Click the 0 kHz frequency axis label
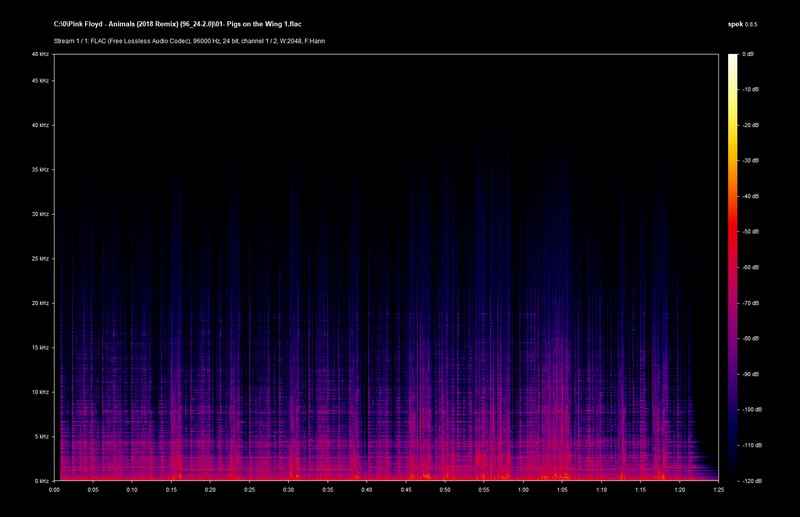Image resolution: width=800 pixels, height=517 pixels. coord(41,481)
